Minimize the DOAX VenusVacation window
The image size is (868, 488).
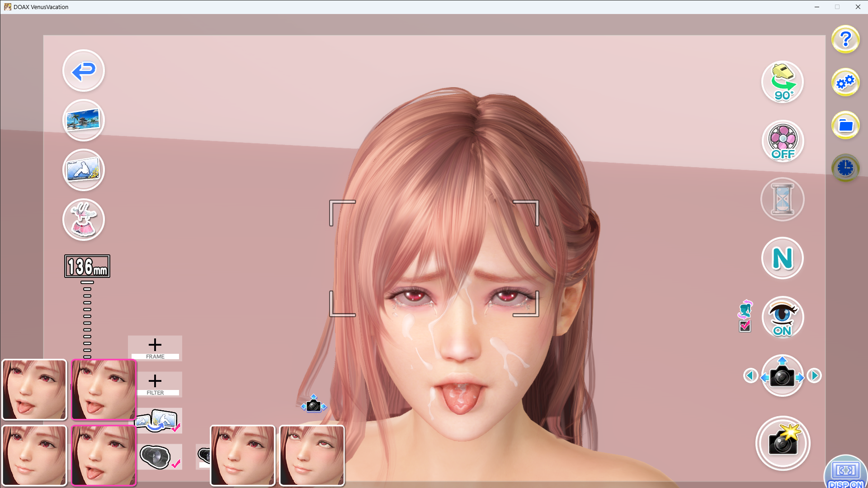(817, 7)
